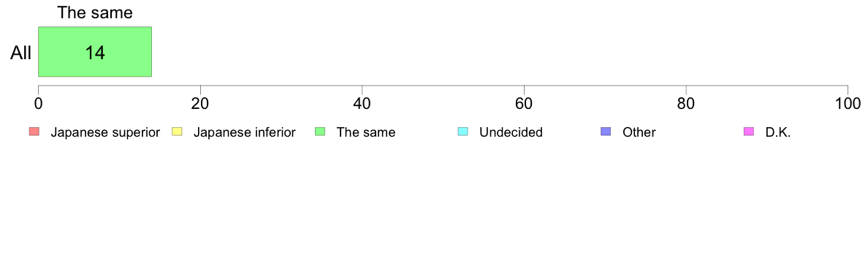Click the cyan Undecided legend swatch
This screenshot has height=269, width=868.
point(463,132)
